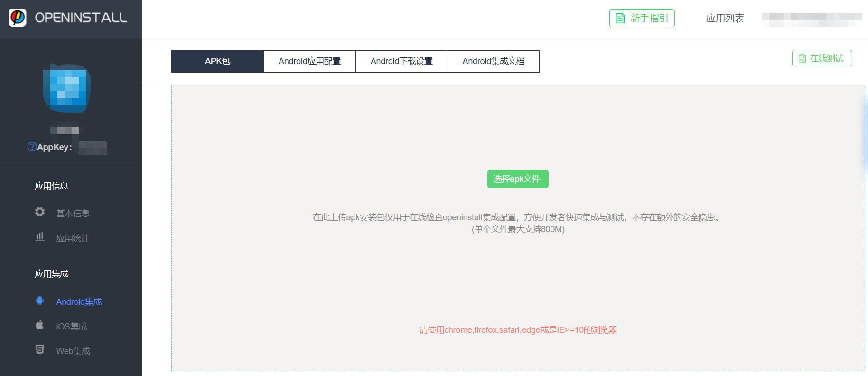
Task: Click the OPENINSTALL brand text
Action: [x=81, y=18]
